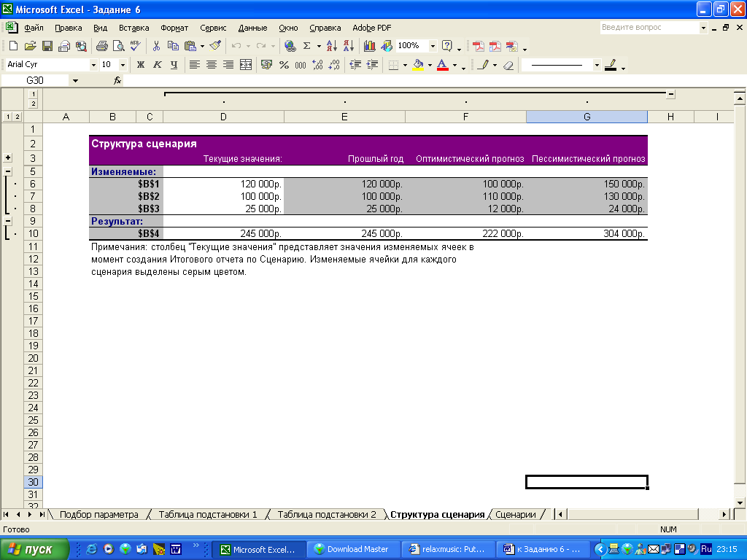Select row 30 header

(33, 482)
